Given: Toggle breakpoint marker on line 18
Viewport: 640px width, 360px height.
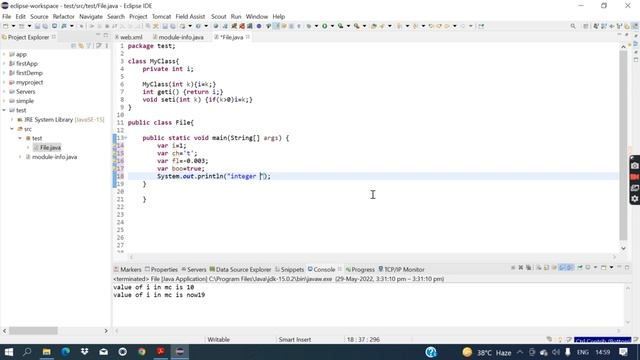Looking at the screenshot, I should 115,176.
